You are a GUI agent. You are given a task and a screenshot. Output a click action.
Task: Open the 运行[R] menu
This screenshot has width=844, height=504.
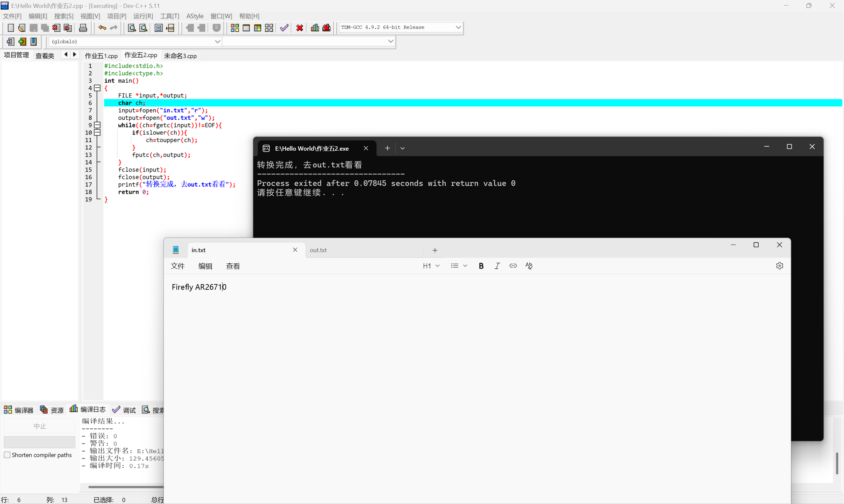click(x=143, y=16)
